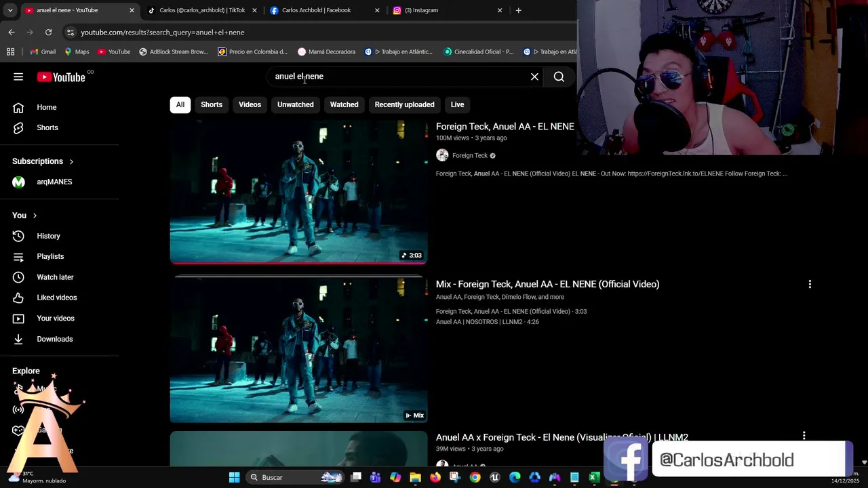Close the YouTube browser tab
Image resolution: width=868 pixels, height=488 pixels.
[132, 10]
